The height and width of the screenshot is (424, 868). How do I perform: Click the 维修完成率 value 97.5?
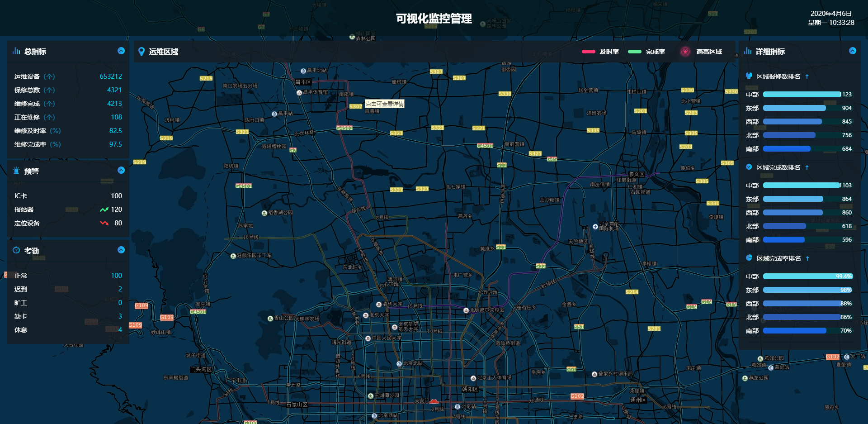116,144
